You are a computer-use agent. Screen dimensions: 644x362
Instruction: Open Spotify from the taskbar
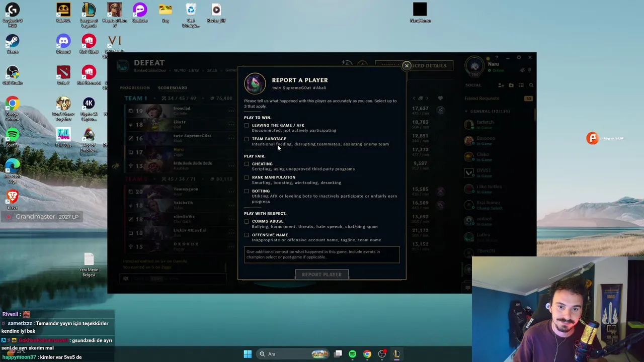(x=352, y=354)
